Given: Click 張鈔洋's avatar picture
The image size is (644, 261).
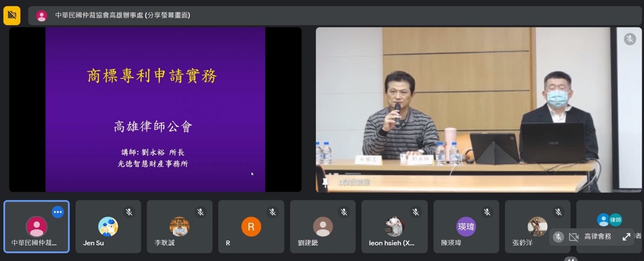Looking at the screenshot, I should (x=538, y=227).
